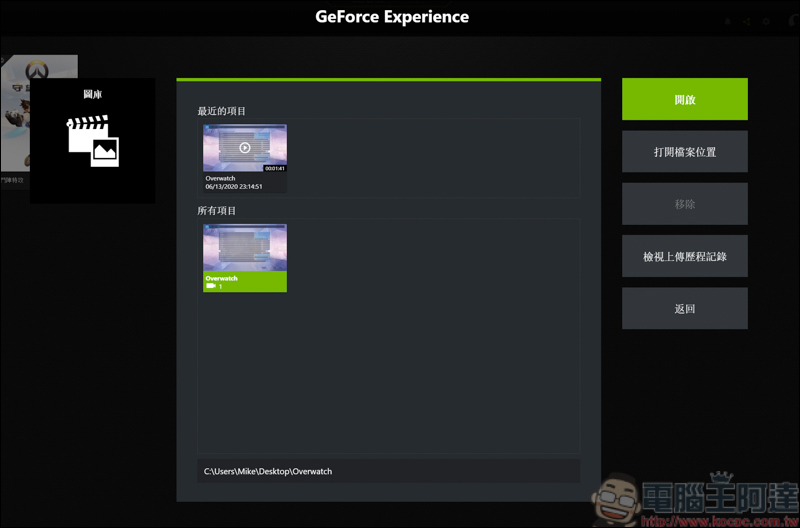This screenshot has height=528, width=800.
Task: Click the 最近的項目 heading
Action: pyautogui.click(x=221, y=111)
